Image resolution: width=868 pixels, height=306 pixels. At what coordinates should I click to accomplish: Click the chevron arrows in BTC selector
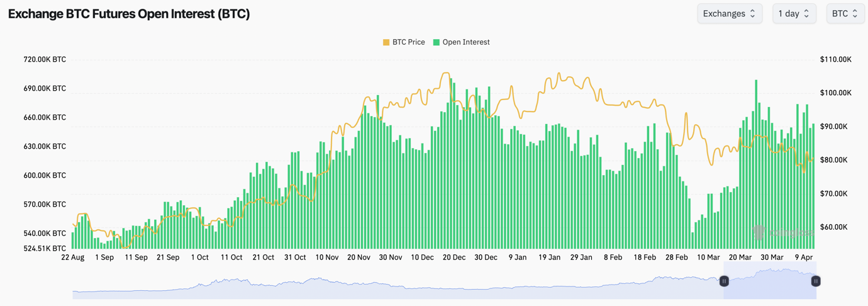[x=855, y=13]
